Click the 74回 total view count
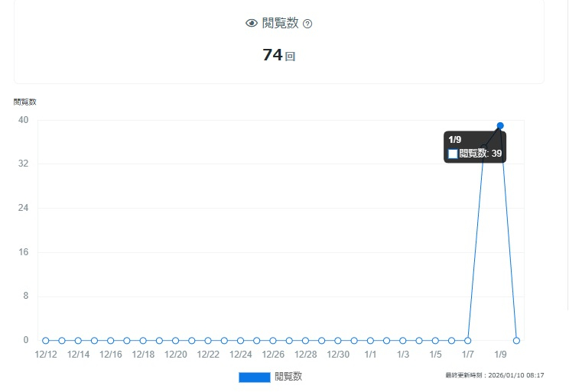 278,55
